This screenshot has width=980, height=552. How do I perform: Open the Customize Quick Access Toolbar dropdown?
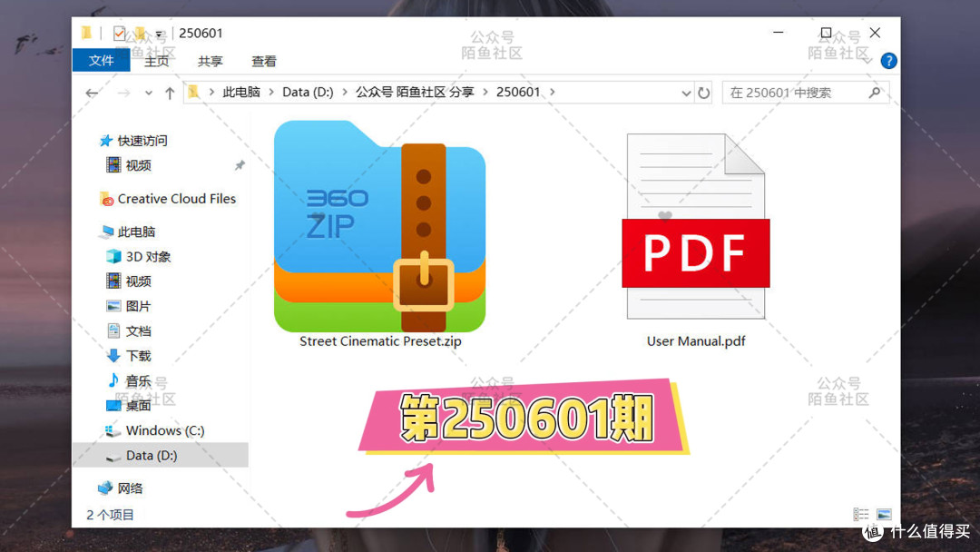pyautogui.click(x=160, y=34)
